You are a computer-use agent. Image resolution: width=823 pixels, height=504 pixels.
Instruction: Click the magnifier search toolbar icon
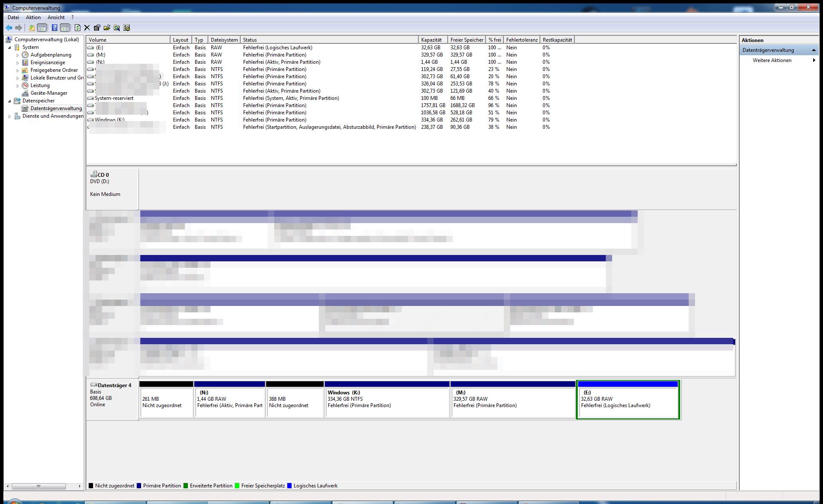[116, 28]
